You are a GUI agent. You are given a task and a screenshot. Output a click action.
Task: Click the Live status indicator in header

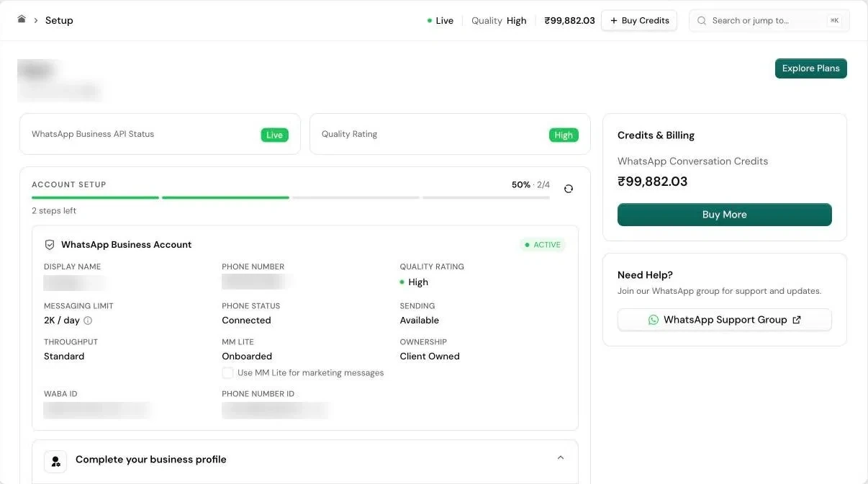pyautogui.click(x=440, y=21)
